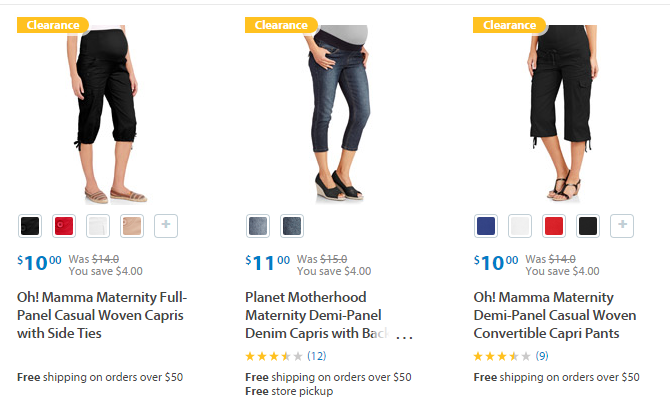Click star rating with 9 reviews
670x407 pixels.
coord(502,356)
